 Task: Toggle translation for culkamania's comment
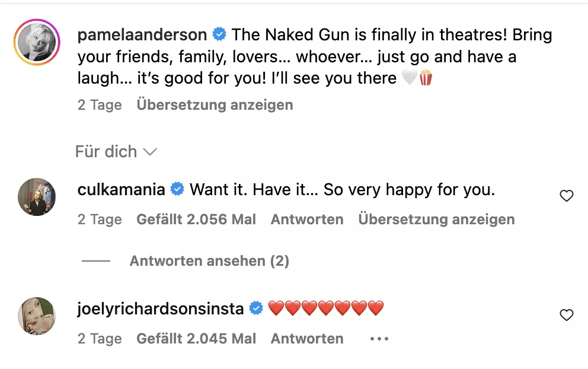coord(436,219)
